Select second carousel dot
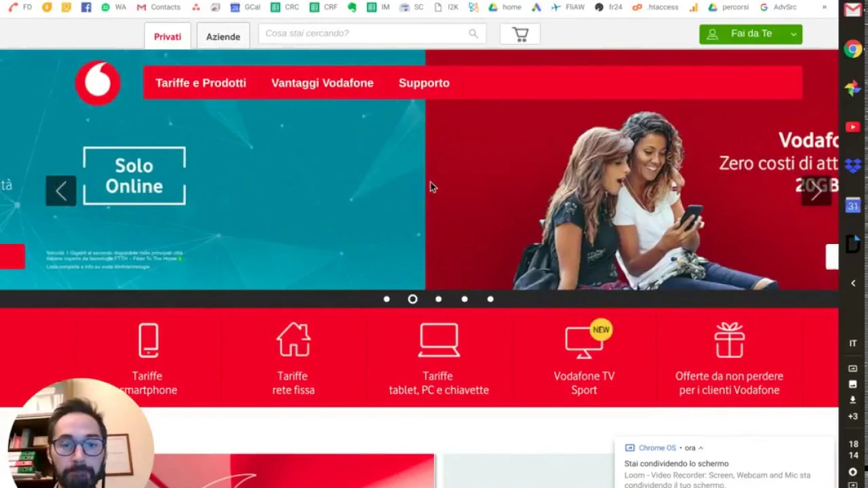Image resolution: width=868 pixels, height=488 pixels. [x=412, y=299]
